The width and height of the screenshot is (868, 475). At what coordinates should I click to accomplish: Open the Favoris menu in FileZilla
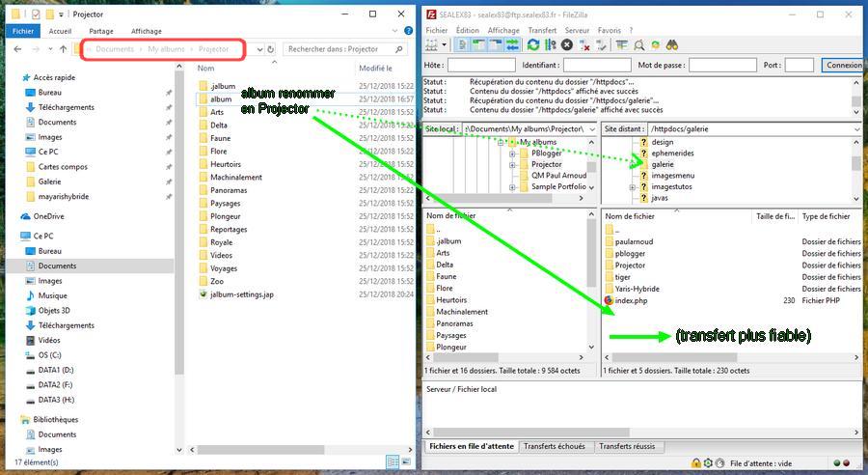[609, 31]
